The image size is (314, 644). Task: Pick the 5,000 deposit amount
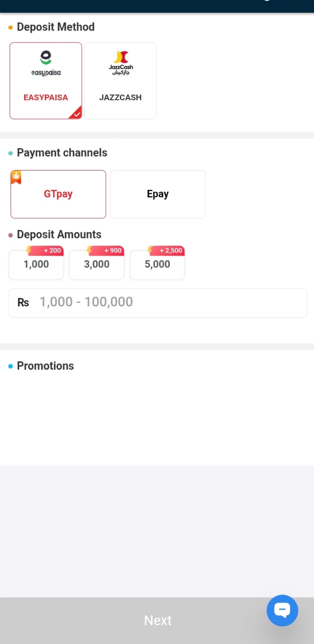pos(157,265)
